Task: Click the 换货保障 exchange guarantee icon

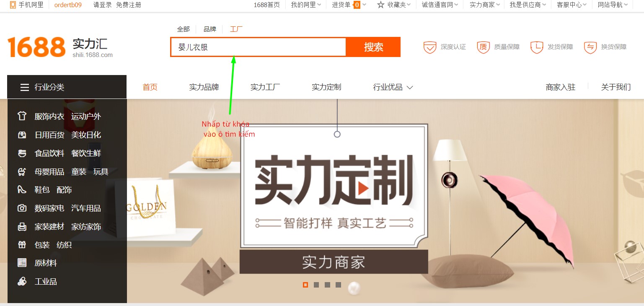Action: coord(590,47)
